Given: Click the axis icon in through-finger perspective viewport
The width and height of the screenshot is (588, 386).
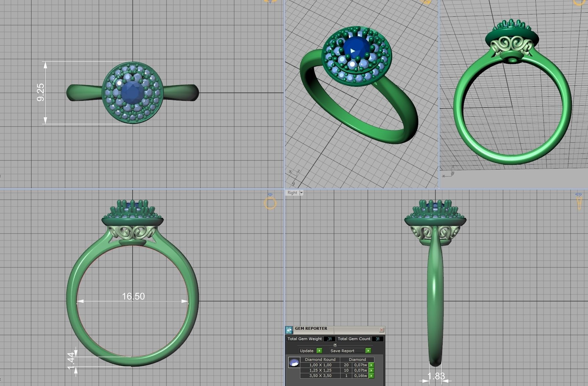Looking at the screenshot, I should tap(448, 171).
